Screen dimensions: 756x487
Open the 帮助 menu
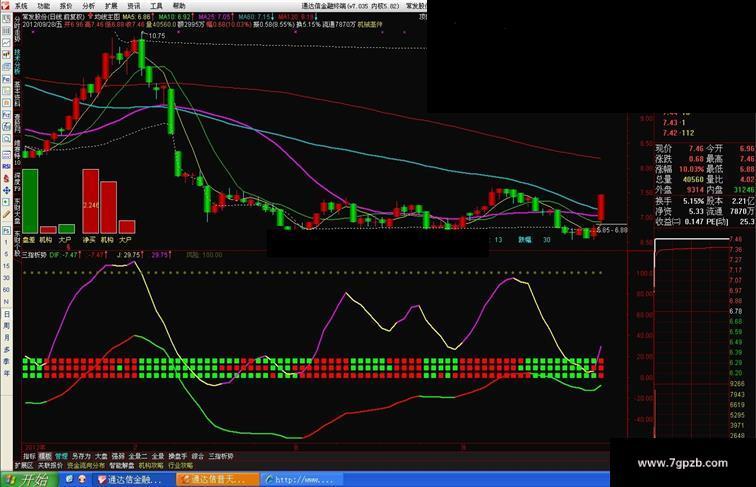pos(179,6)
